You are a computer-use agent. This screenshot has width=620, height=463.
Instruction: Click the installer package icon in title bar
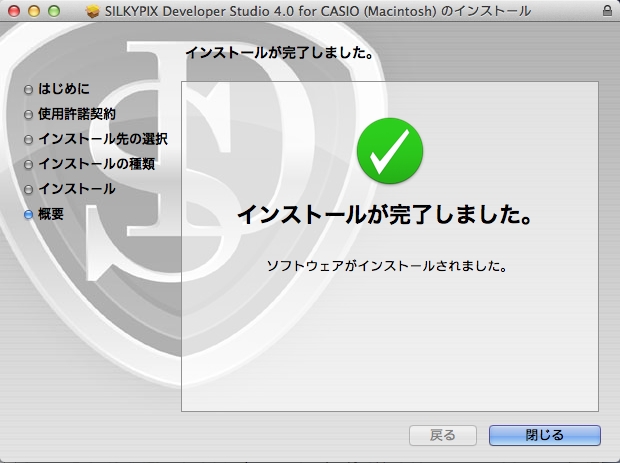click(x=93, y=11)
